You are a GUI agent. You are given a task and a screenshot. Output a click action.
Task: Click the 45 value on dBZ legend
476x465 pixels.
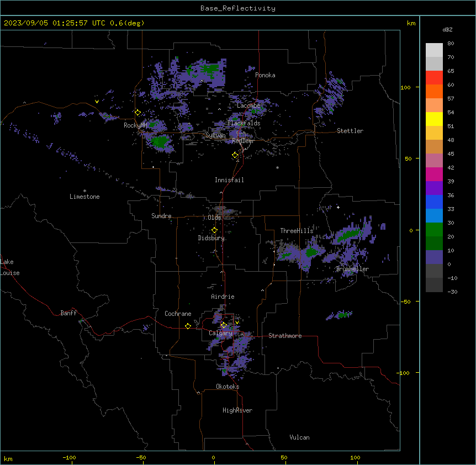coord(451,154)
